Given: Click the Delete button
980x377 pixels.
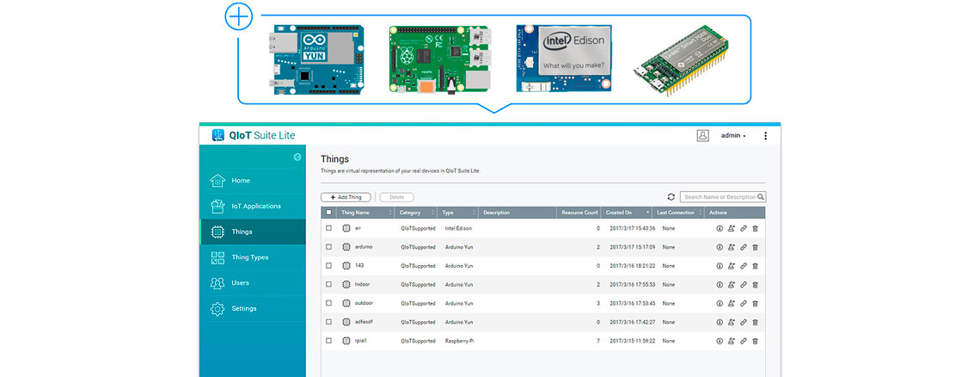Looking at the screenshot, I should tap(396, 197).
